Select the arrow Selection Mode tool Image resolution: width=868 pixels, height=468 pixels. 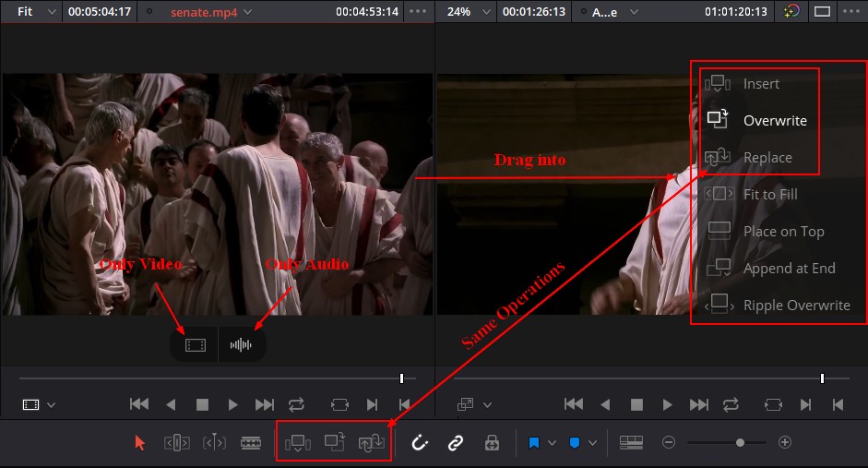tap(140, 443)
